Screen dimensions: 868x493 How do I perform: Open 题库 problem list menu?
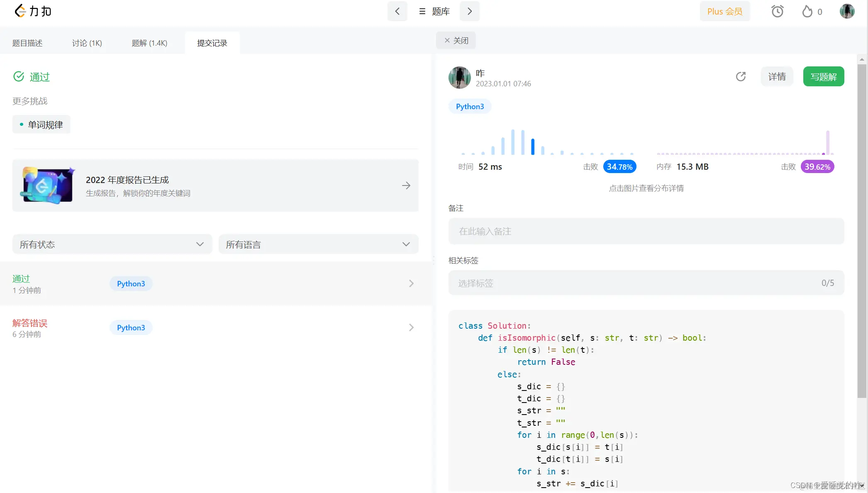coord(434,11)
